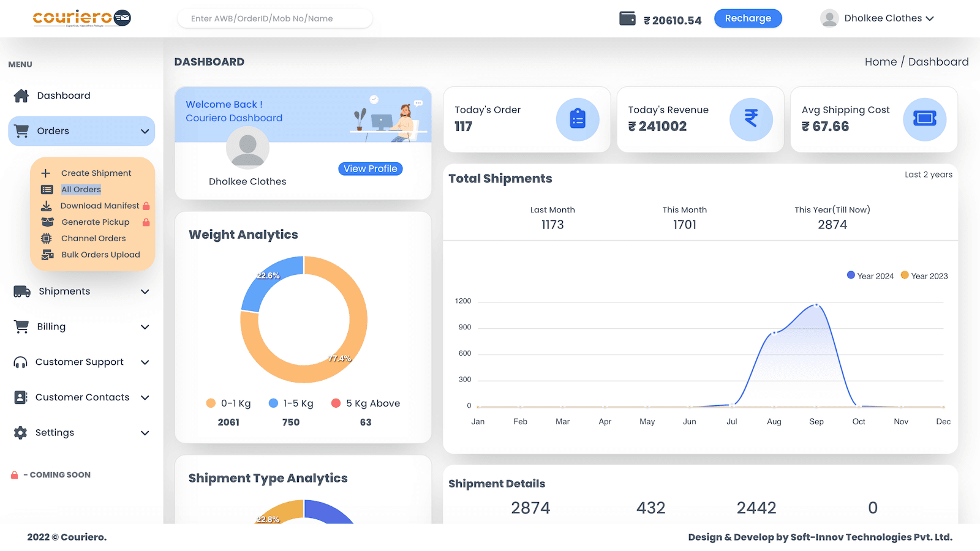Viewport: 980px width, 551px height.
Task: Open the Create Shipment option
Action: point(96,173)
